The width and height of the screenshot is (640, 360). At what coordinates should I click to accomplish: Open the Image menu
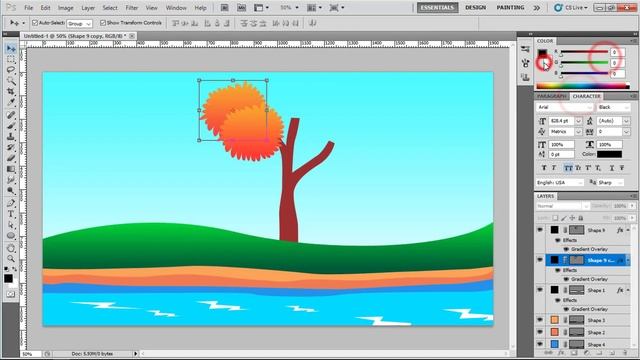65,8
